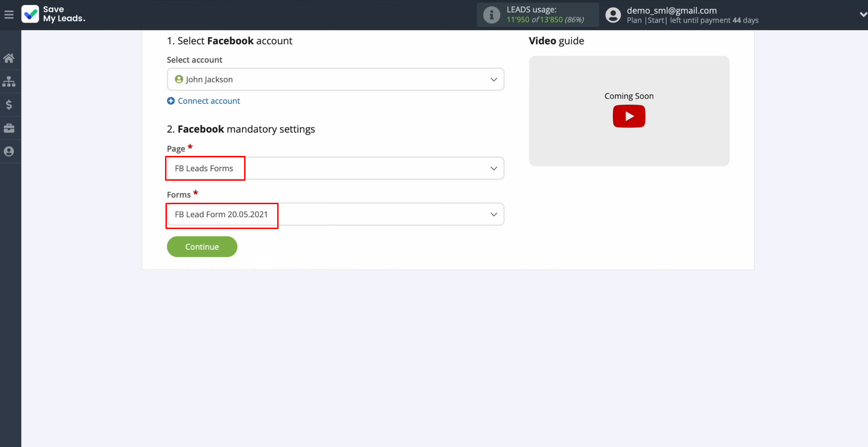Click the plus icon beside Connect account
The image size is (868, 447).
171,101
